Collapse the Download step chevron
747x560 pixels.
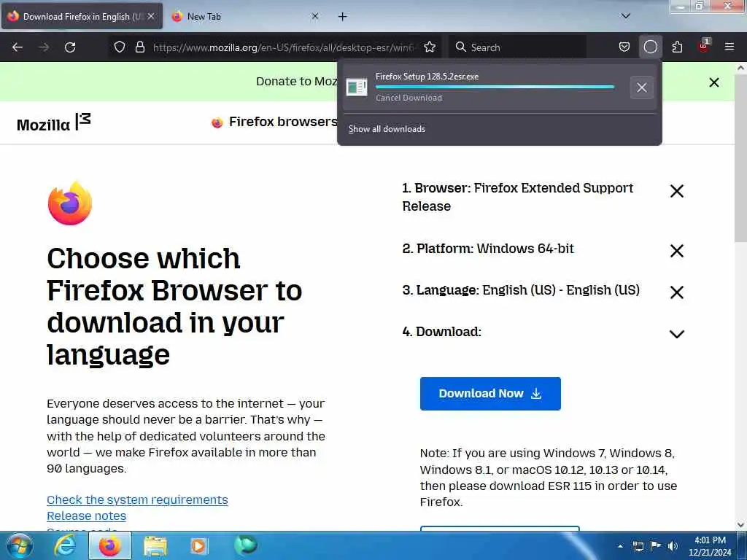[x=676, y=334]
